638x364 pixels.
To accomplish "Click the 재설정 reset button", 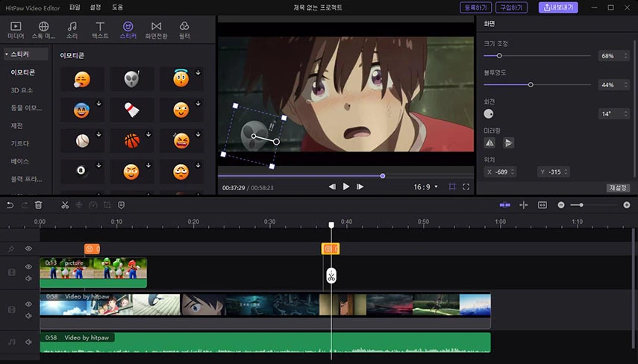I will pyautogui.click(x=618, y=187).
